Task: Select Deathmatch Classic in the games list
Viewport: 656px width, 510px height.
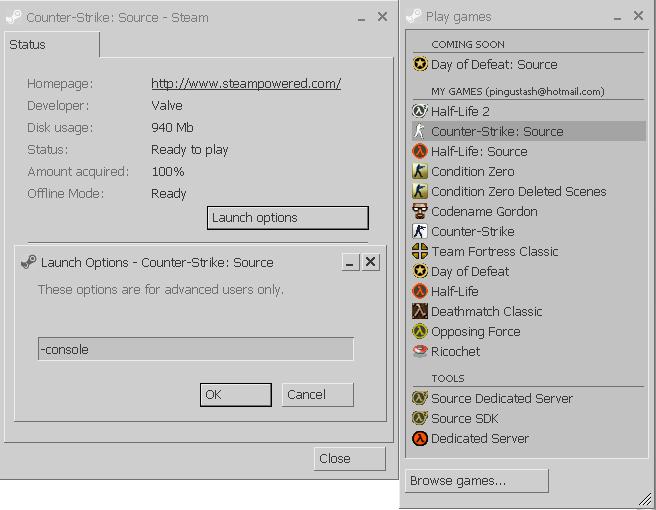Action: [x=528, y=311]
